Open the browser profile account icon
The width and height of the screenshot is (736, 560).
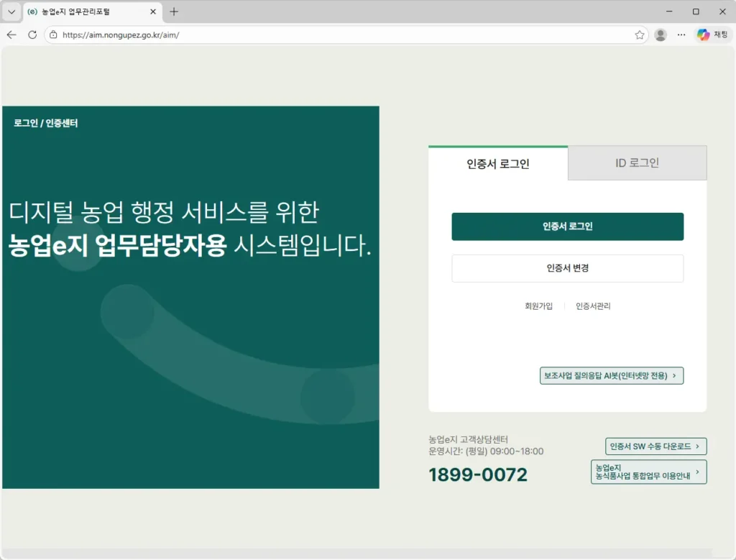660,34
